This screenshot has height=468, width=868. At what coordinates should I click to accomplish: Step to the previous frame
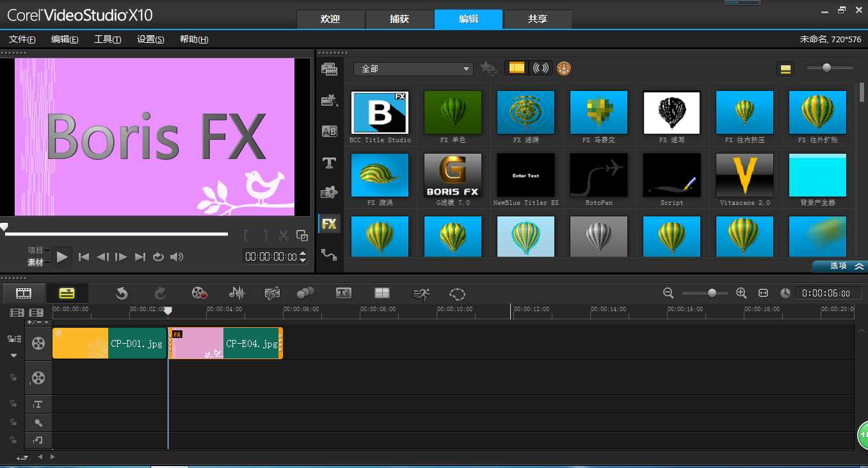coord(102,257)
